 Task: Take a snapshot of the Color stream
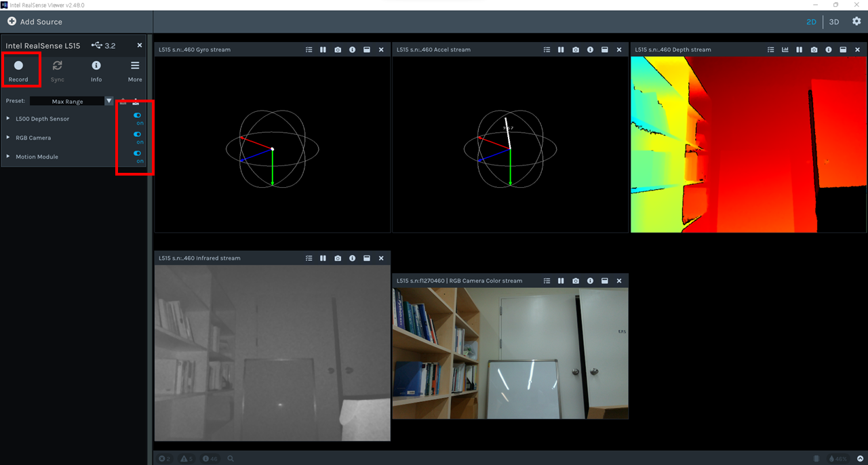coord(576,281)
